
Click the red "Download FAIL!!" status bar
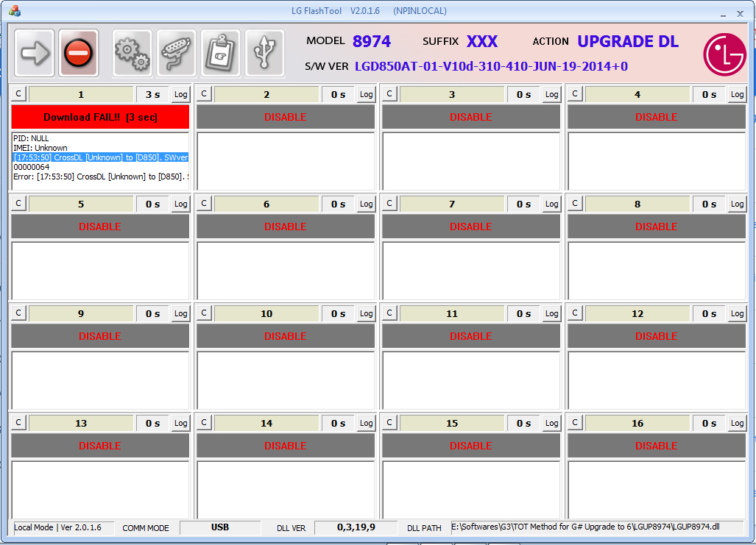[x=100, y=117]
